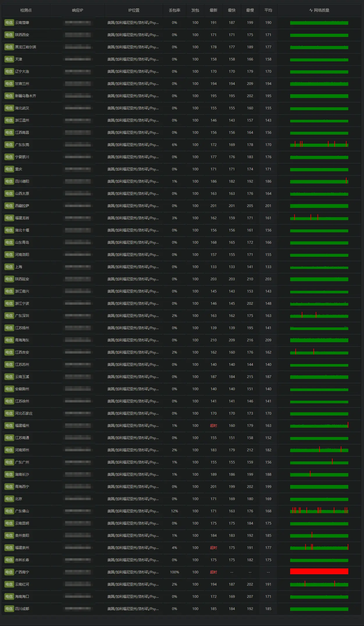Select the 电信 tag beside 北京
364x626 pixels.
click(9, 499)
